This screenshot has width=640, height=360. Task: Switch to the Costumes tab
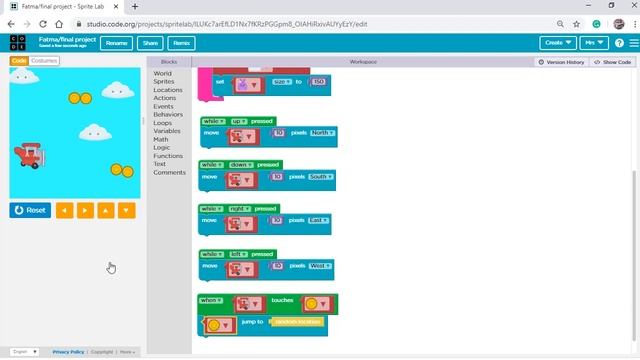pyautogui.click(x=44, y=61)
